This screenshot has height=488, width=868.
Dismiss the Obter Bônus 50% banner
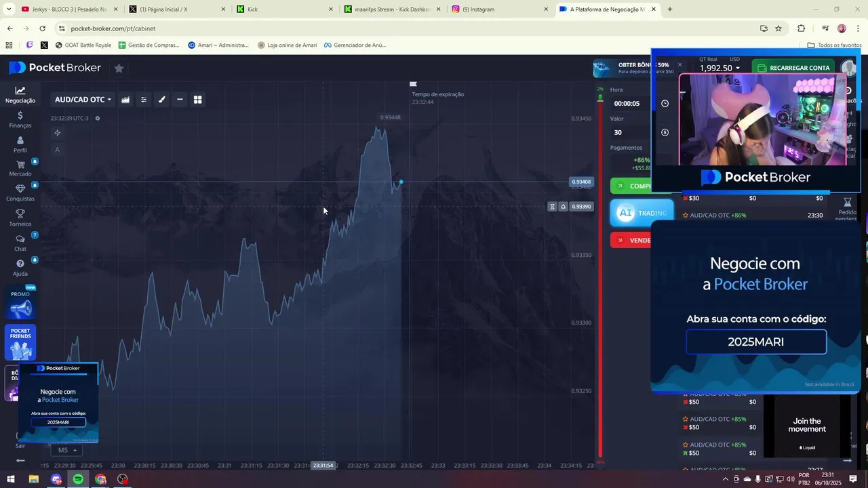[x=679, y=65]
